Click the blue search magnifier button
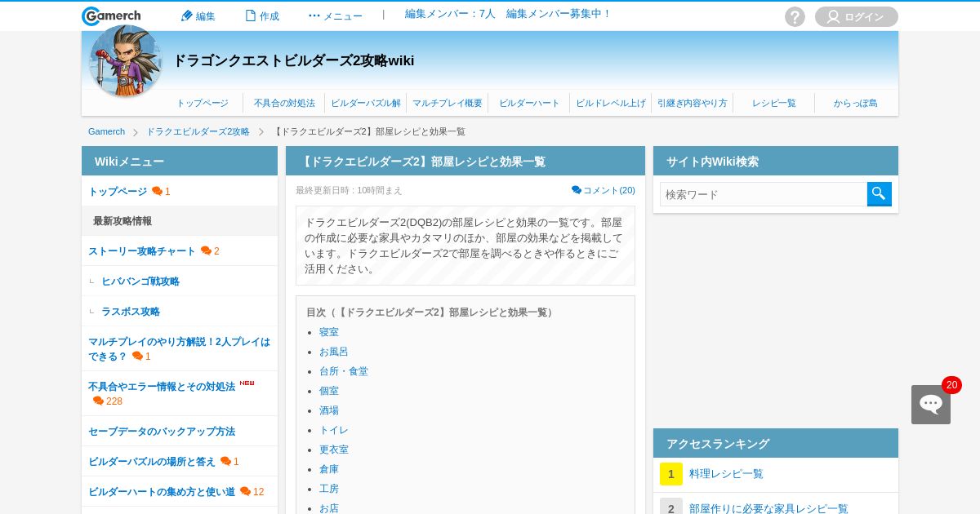This screenshot has height=514, width=980. pyautogui.click(x=880, y=194)
